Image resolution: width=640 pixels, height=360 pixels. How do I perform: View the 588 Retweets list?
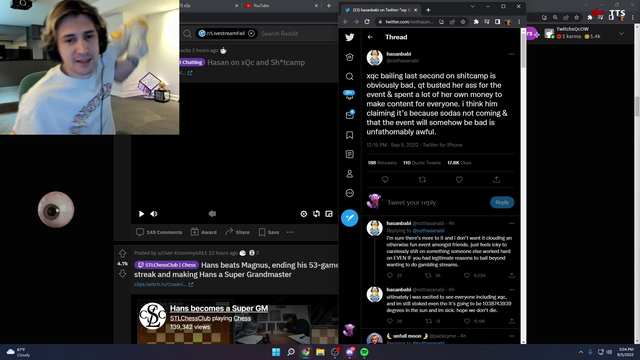(x=382, y=163)
